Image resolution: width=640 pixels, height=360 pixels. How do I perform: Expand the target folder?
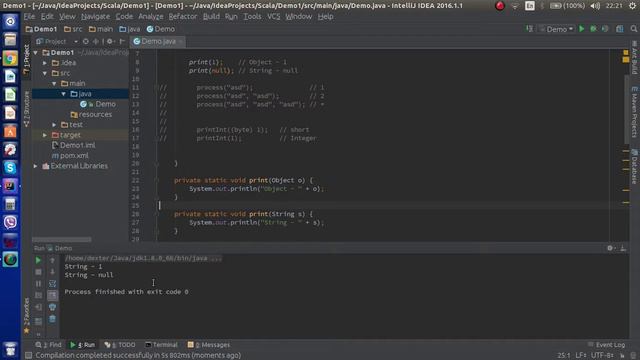click(45, 135)
